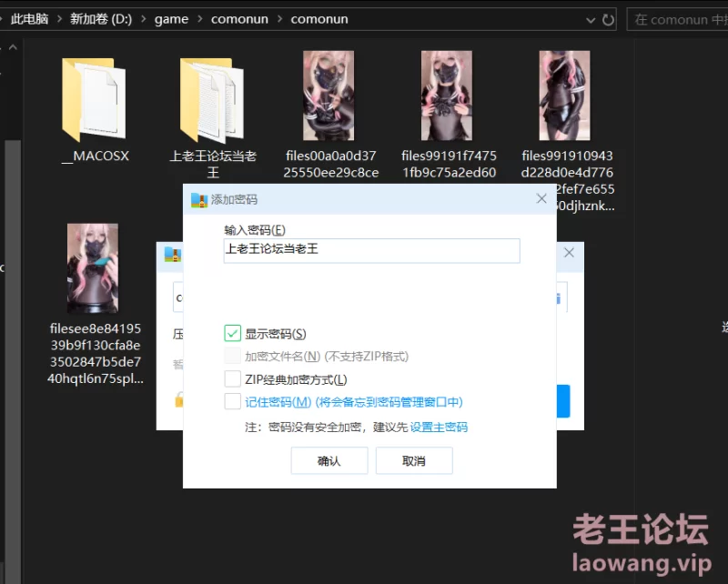Click the background dialog's app icon
Viewport: 728px width, 584px height.
pos(173,255)
